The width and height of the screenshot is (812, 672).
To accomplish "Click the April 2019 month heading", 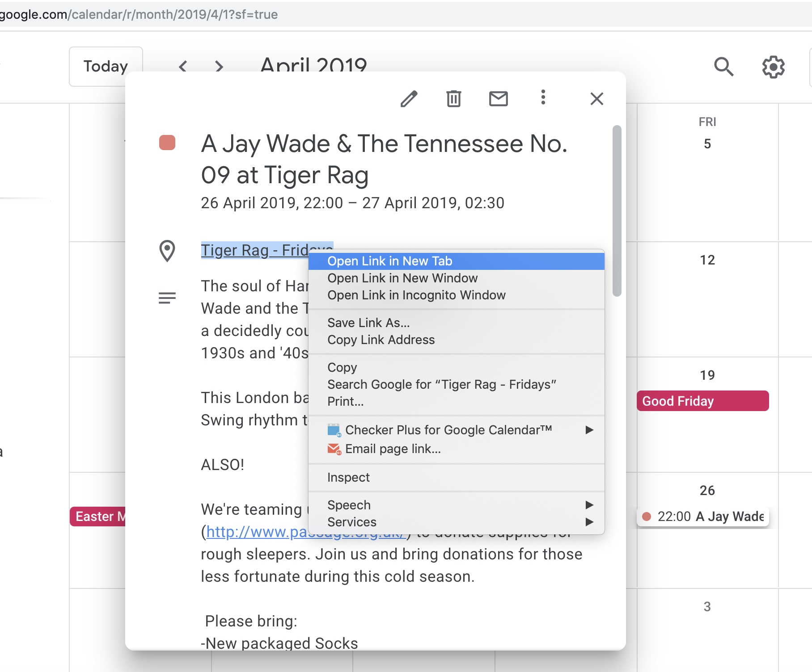I will pyautogui.click(x=313, y=65).
